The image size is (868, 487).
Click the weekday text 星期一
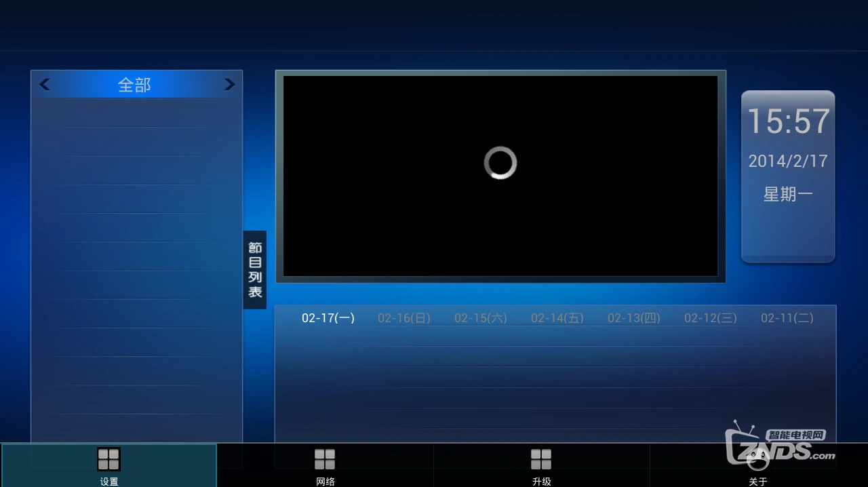point(788,195)
